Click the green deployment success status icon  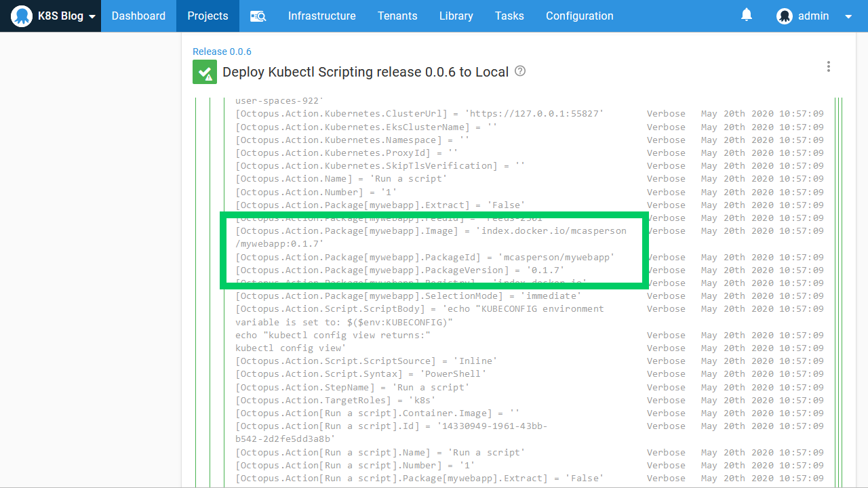[205, 72]
